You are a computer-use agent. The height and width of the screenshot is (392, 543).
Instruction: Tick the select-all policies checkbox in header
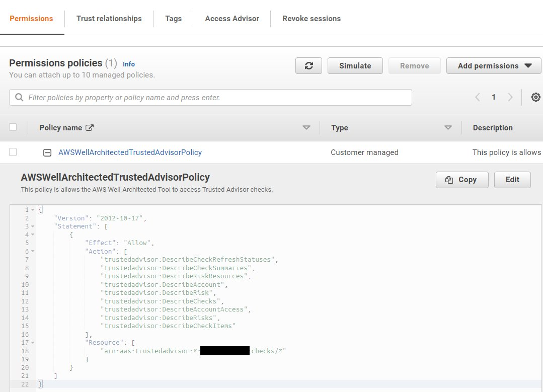click(13, 127)
